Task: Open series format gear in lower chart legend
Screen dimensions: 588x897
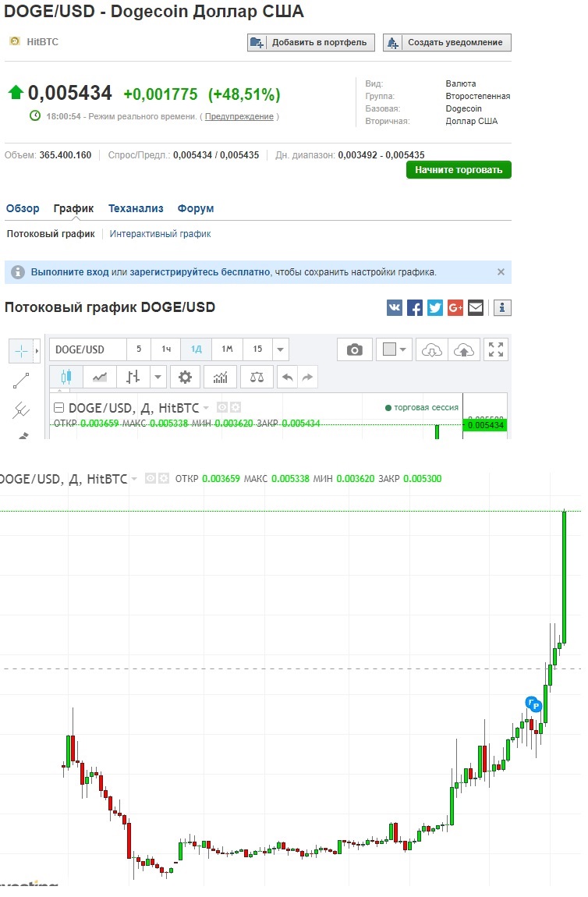Action: (164, 478)
